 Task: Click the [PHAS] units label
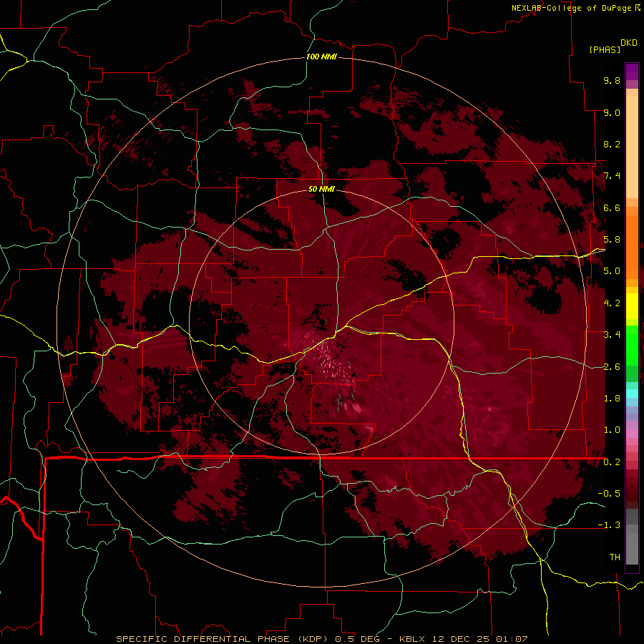click(x=605, y=49)
